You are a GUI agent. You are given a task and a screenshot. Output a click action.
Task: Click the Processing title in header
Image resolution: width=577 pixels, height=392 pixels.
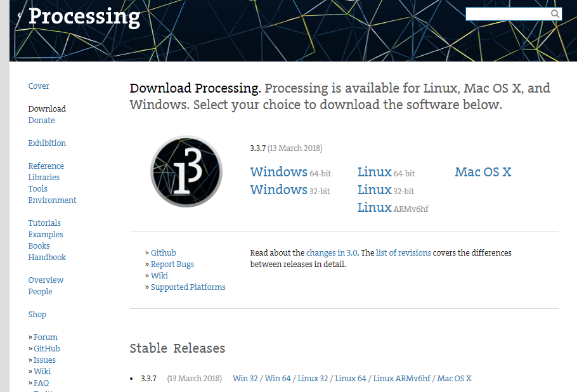point(84,16)
